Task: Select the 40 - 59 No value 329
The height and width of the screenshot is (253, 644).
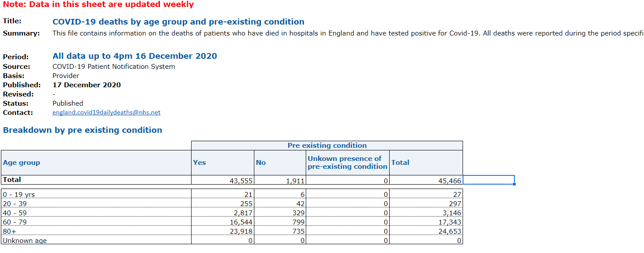Action: coord(280,213)
